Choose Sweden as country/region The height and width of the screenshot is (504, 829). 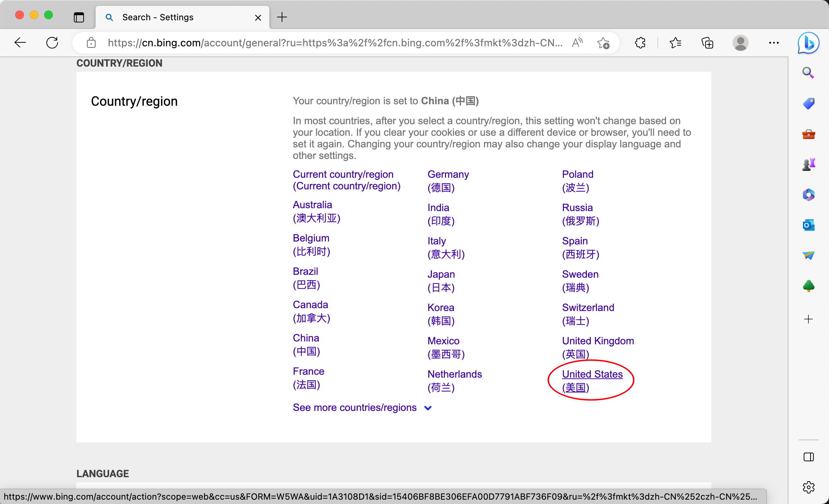[580, 281]
